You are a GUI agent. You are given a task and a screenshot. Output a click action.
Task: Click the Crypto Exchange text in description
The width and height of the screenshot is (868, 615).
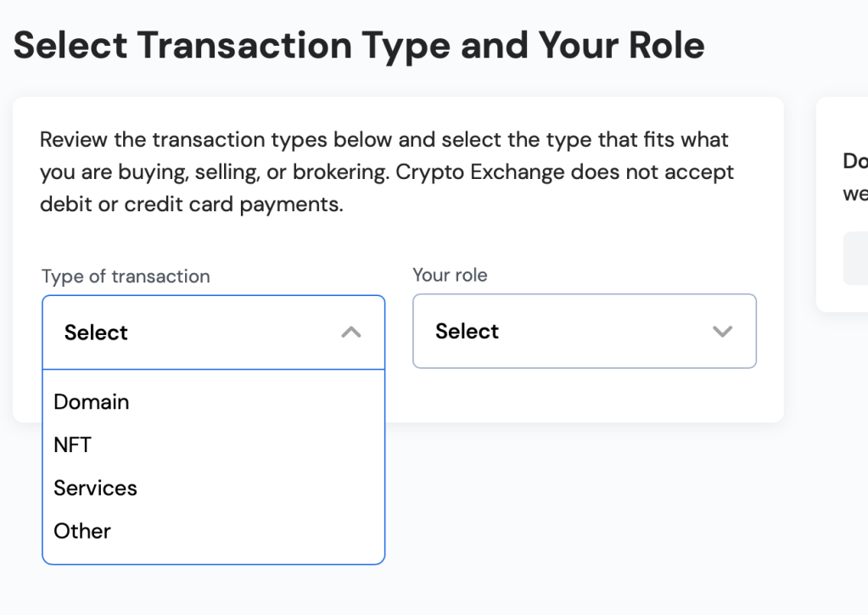click(x=484, y=172)
